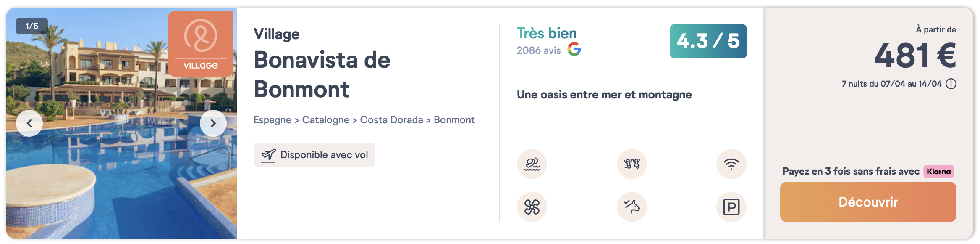980x244 pixels.
Task: Click the Google logo beside reviews
Action: (574, 49)
